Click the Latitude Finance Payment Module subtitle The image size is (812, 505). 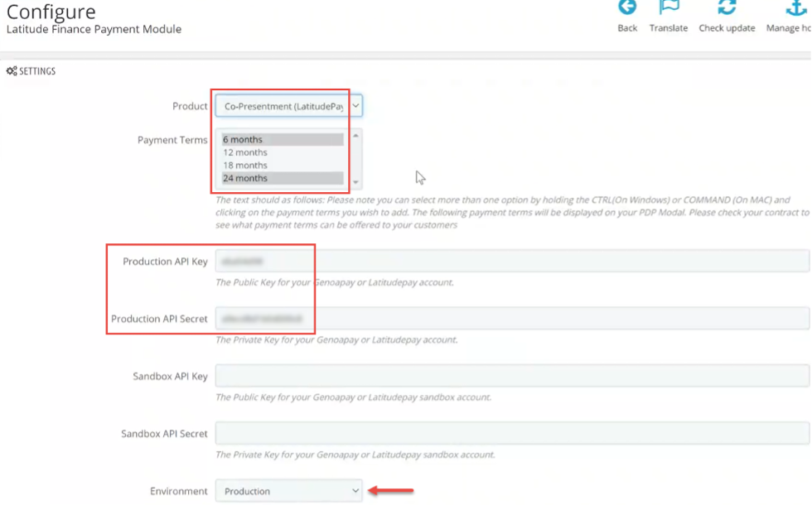coord(94,29)
